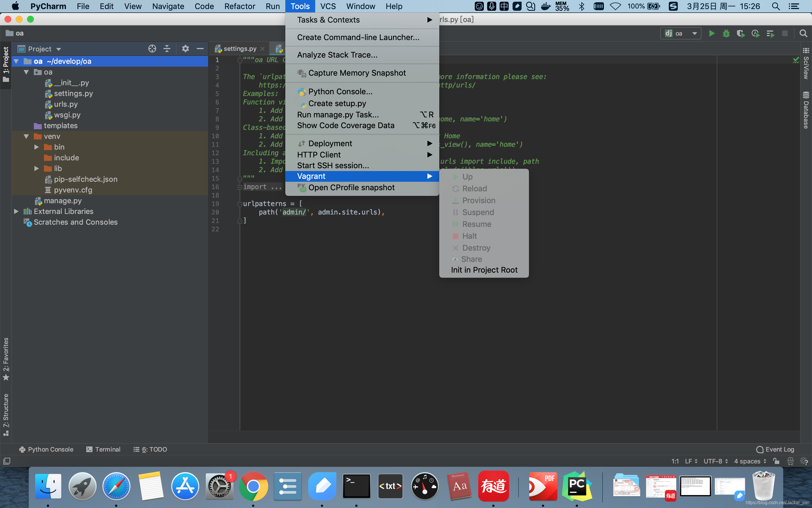This screenshot has height=508, width=812.
Task: Toggle read-only lock icon in status bar
Action: [x=776, y=461]
